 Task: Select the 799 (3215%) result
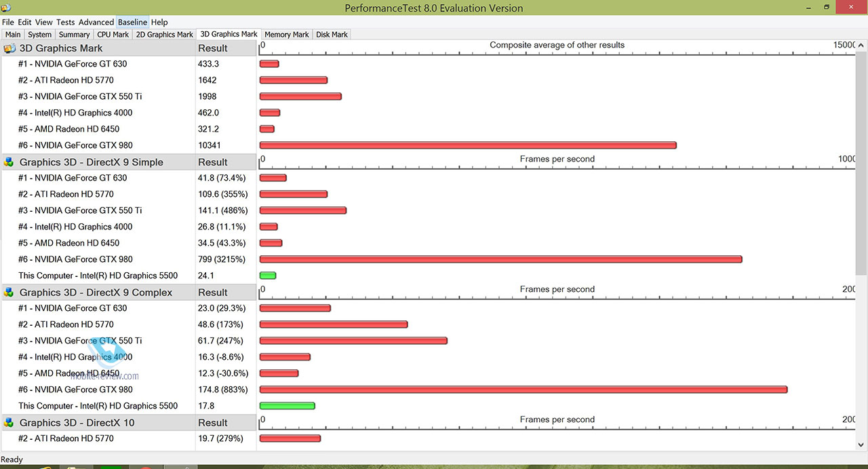coord(222,259)
